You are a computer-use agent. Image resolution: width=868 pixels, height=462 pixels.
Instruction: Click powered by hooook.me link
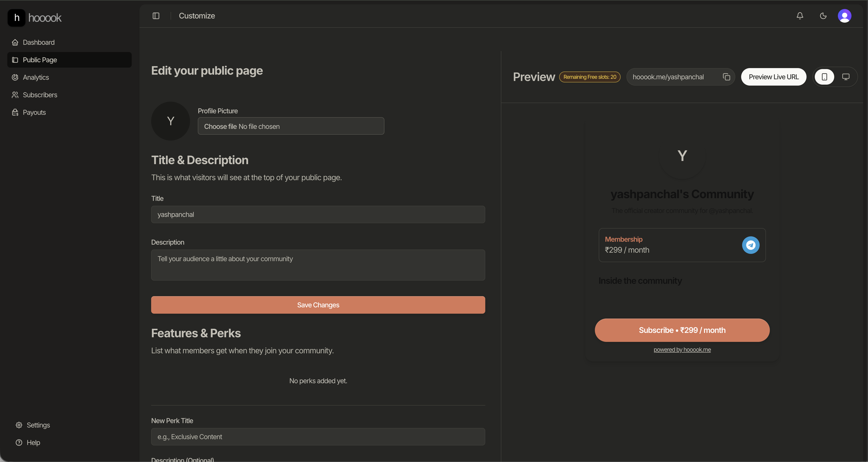coord(682,350)
